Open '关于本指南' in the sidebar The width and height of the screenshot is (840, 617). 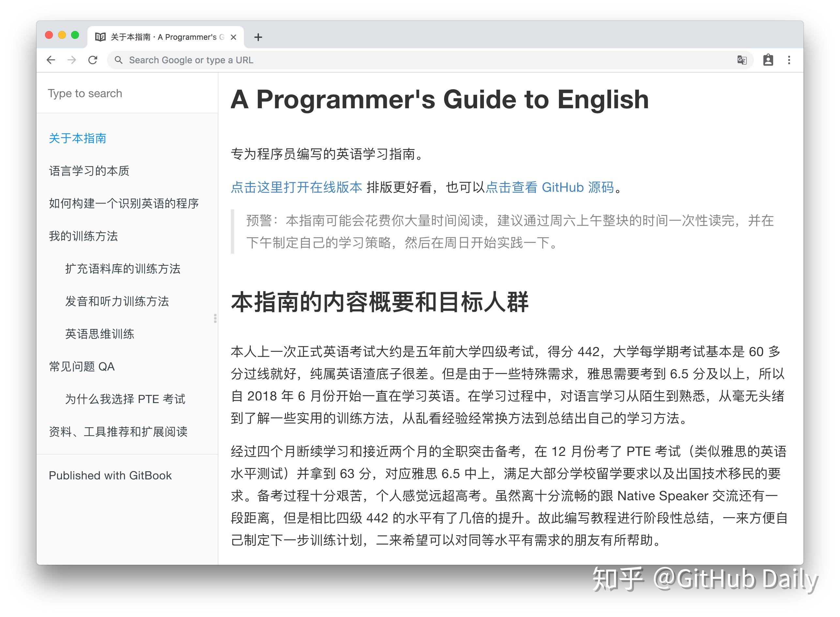(x=77, y=139)
